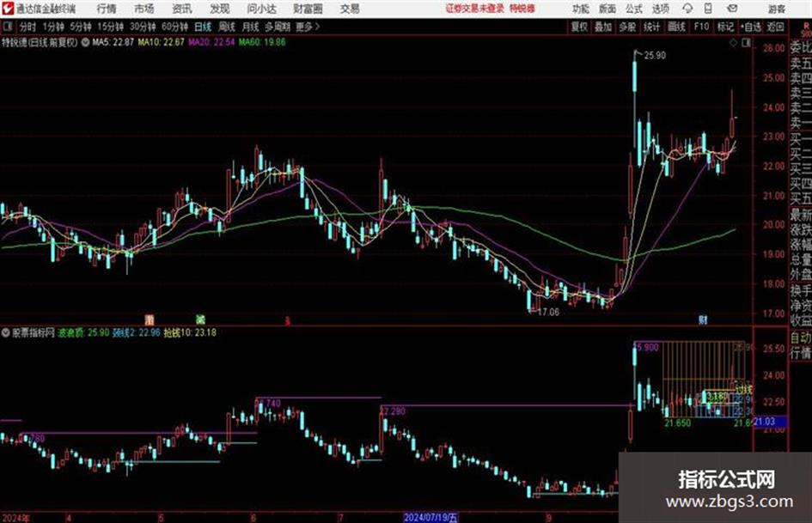
Task: Open F10 company info
Action: point(701,27)
